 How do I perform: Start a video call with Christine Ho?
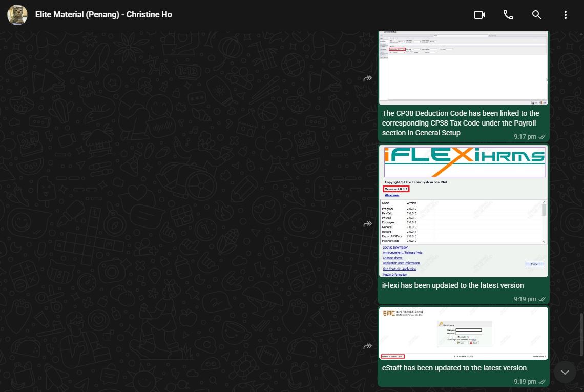tap(479, 15)
